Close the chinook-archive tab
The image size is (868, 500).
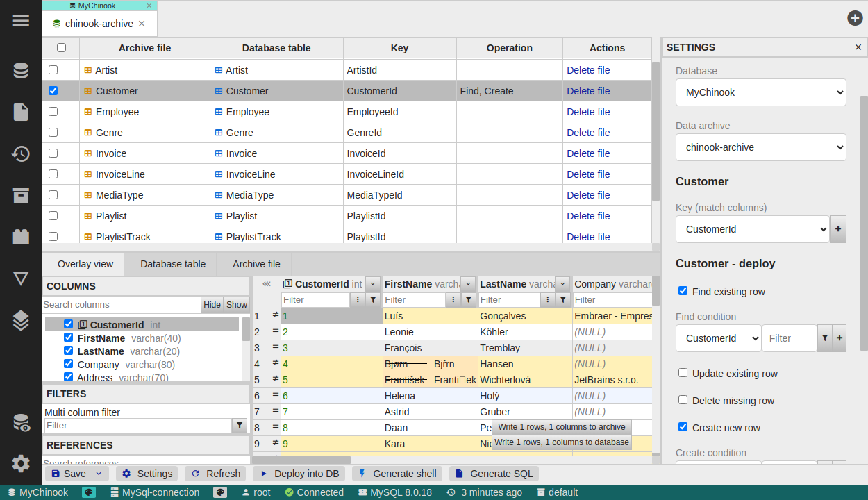click(x=142, y=23)
